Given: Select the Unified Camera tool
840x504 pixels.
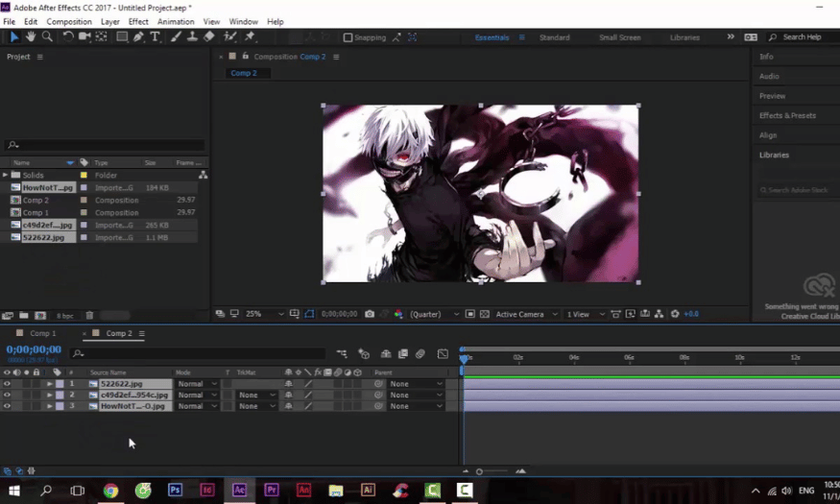Looking at the screenshot, I should (x=84, y=36).
